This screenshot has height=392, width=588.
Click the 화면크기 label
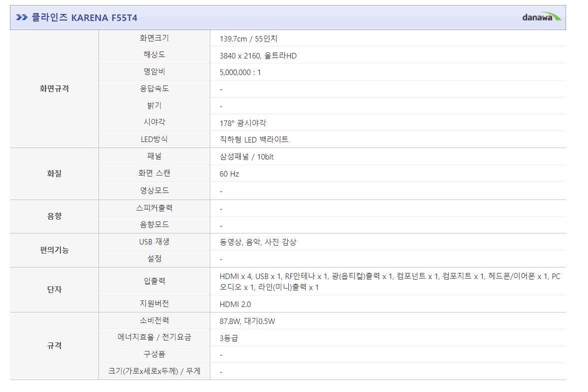[154, 38]
